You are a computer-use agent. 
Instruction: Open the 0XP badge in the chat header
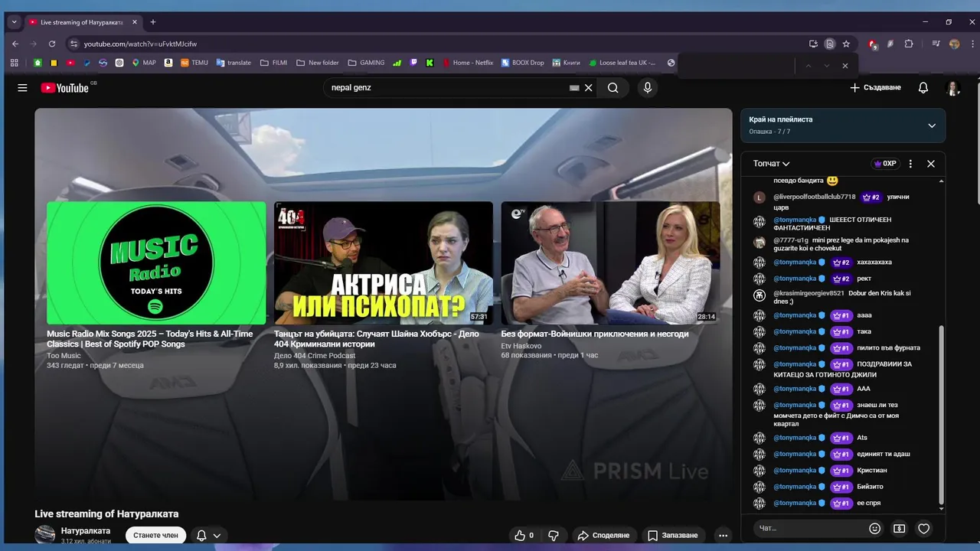(x=884, y=164)
